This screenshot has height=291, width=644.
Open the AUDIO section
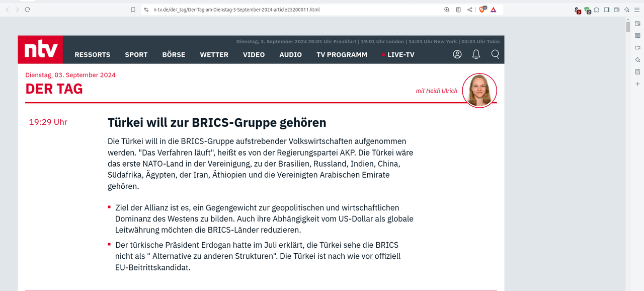tap(291, 54)
